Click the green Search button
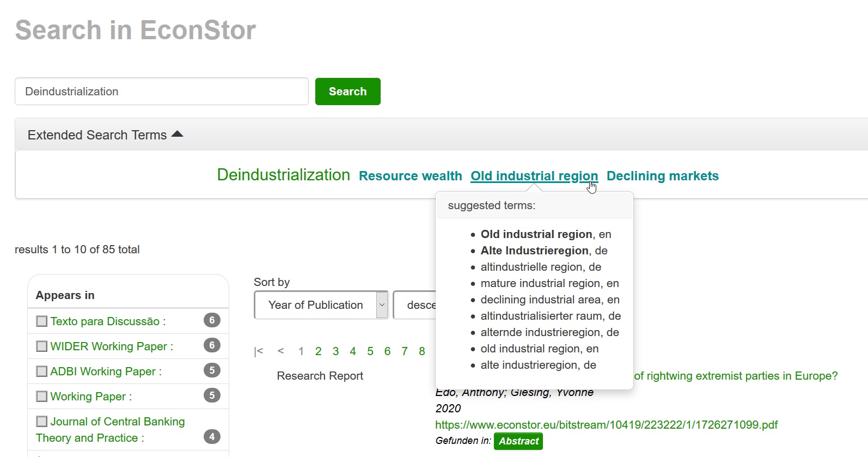868x457 pixels. pos(347,92)
